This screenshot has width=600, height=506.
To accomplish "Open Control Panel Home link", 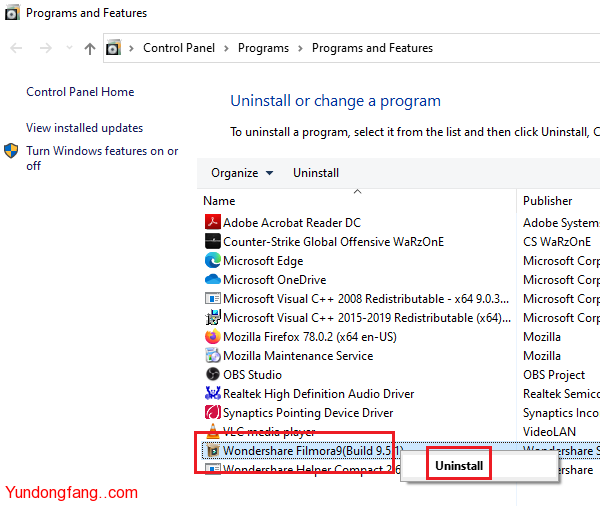I will [x=80, y=92].
